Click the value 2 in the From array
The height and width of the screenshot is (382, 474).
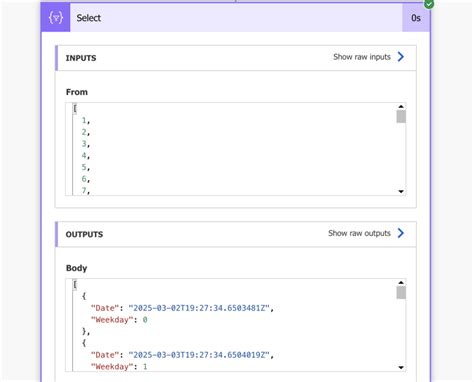[84, 132]
